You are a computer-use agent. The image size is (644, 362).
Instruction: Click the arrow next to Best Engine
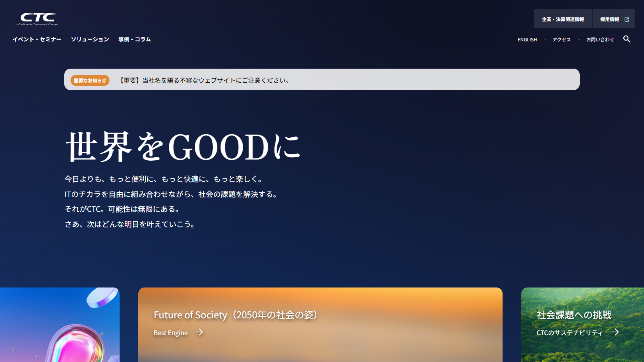(199, 332)
